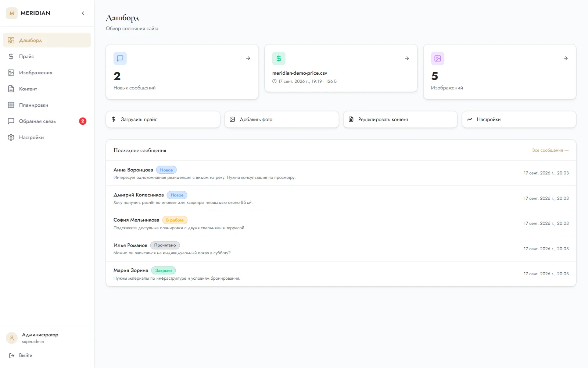This screenshot has height=368, width=588.
Task: Click the blue messages card icon
Action: click(x=120, y=59)
